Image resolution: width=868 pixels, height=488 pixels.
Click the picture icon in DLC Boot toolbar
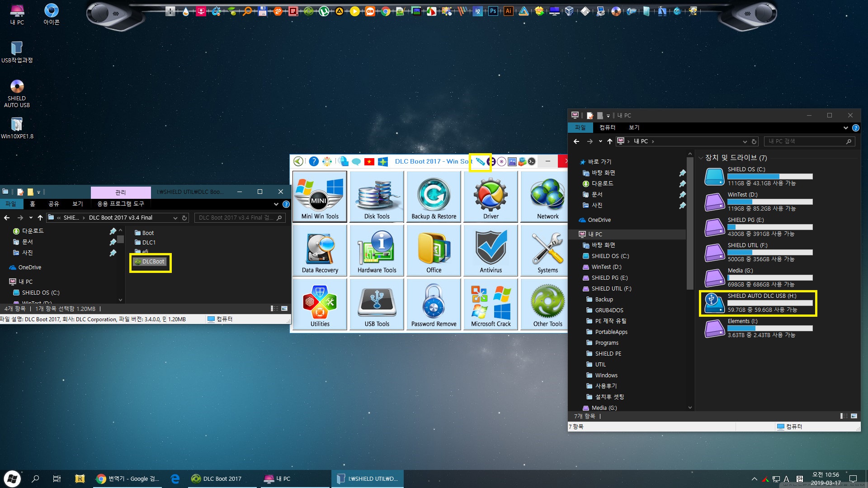(512, 161)
